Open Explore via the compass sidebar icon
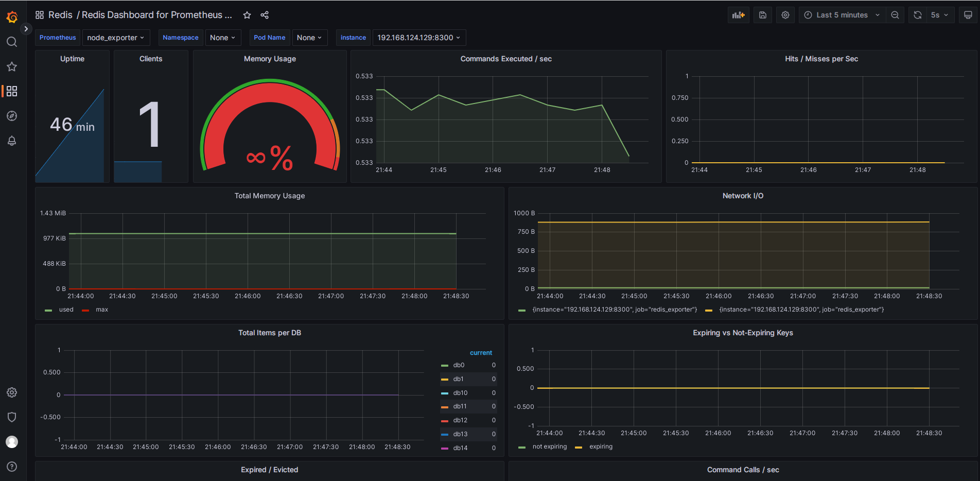The image size is (980, 481). (x=11, y=116)
